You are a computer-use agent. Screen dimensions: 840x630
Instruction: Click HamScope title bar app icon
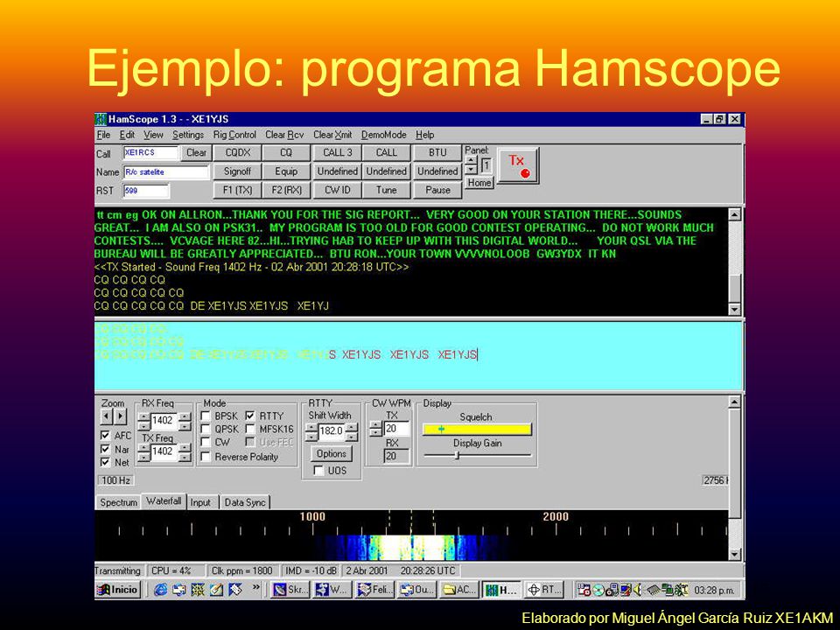click(101, 119)
